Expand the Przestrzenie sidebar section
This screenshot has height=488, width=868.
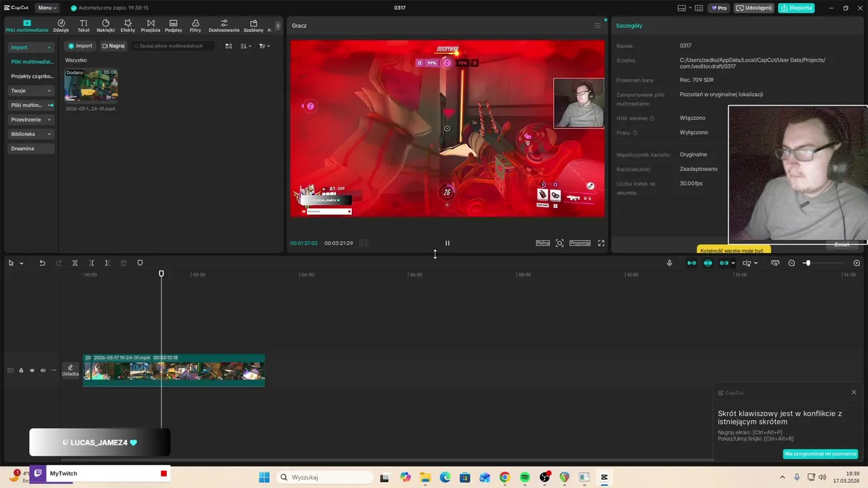[31, 119]
